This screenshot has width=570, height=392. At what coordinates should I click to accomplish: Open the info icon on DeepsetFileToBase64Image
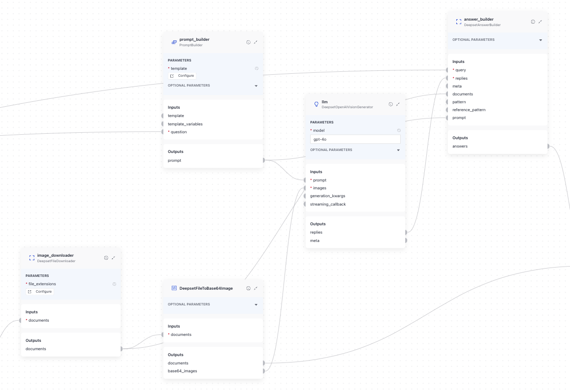(x=249, y=288)
